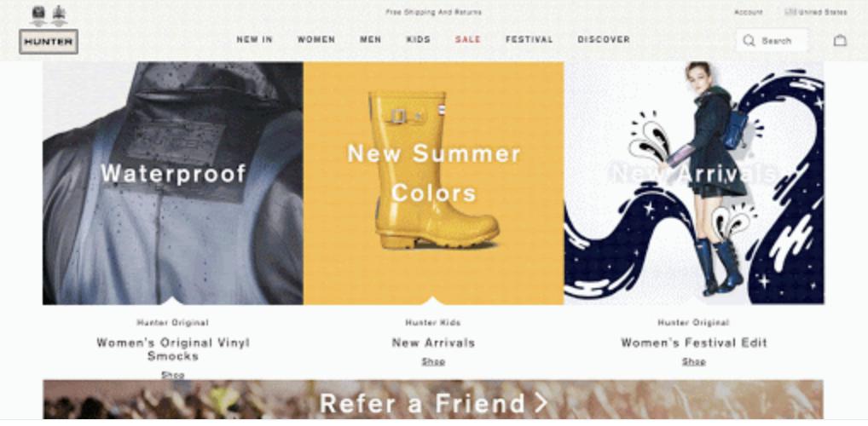
Task: Open the Festival menu
Action: [529, 39]
